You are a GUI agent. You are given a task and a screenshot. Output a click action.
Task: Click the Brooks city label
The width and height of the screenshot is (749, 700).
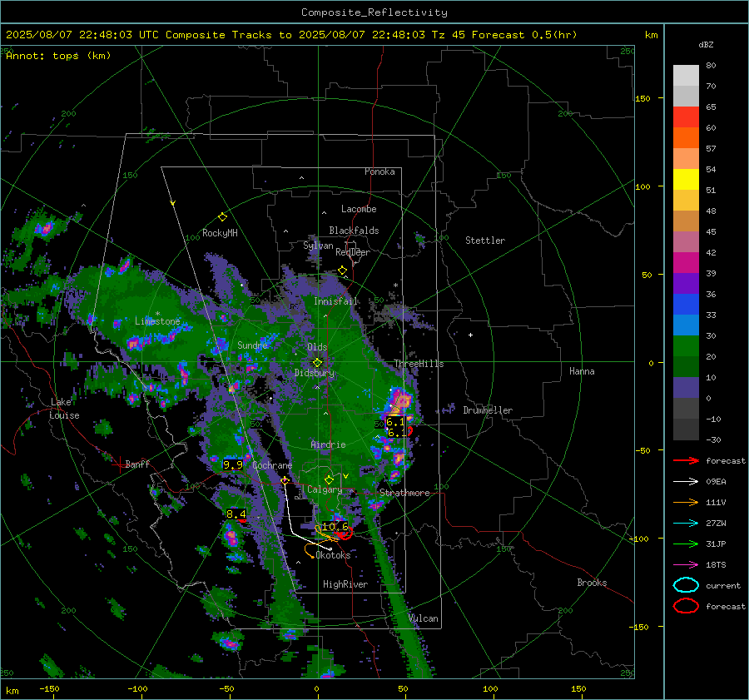click(x=592, y=583)
